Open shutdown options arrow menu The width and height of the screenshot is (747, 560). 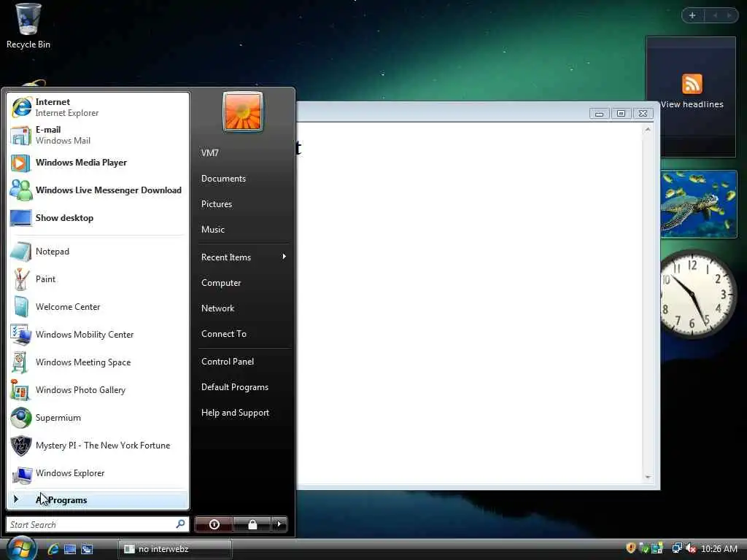pos(279,524)
